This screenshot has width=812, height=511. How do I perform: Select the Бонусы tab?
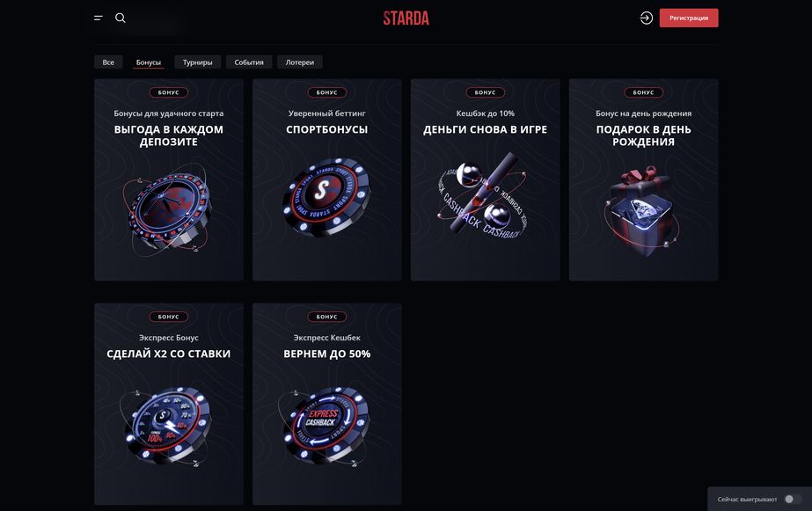[149, 62]
